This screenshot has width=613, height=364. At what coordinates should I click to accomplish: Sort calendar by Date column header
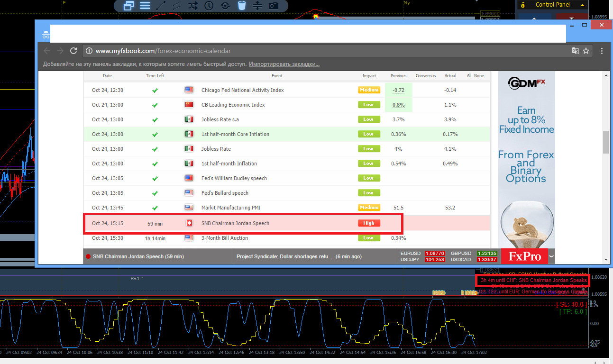coord(108,75)
